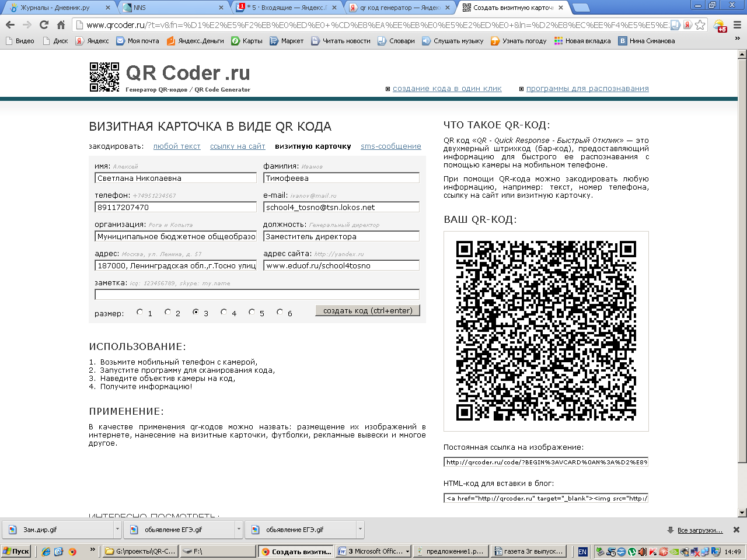This screenshot has height=560, width=747.
Task: Reload the page with the refresh icon
Action: point(44,24)
